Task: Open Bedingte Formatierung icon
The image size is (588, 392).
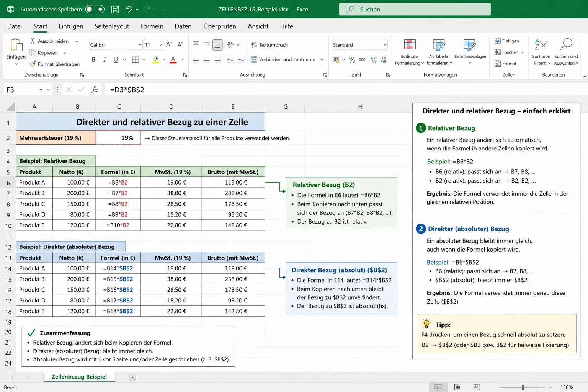Action: (410, 45)
